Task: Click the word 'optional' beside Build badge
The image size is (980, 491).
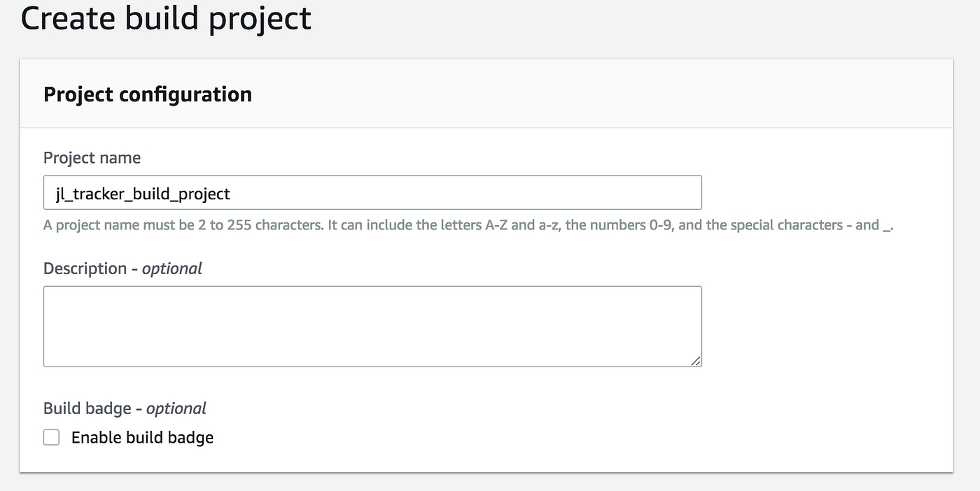Action: (x=176, y=408)
